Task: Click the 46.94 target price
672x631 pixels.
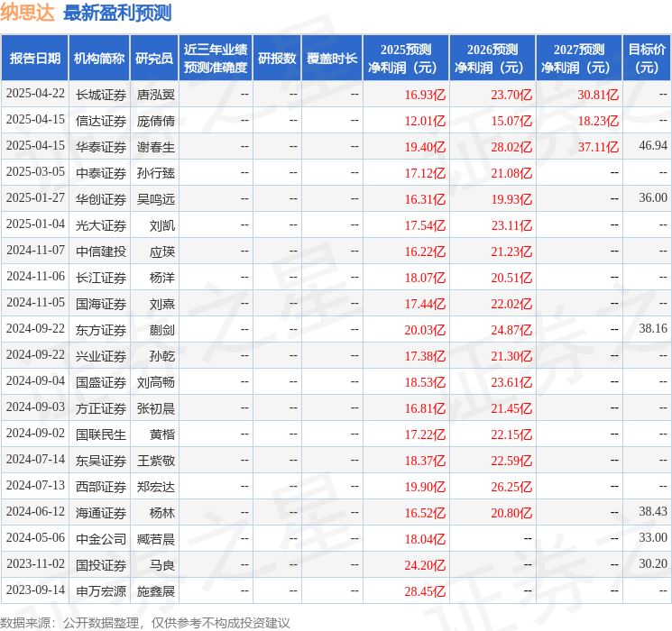Action: point(653,146)
